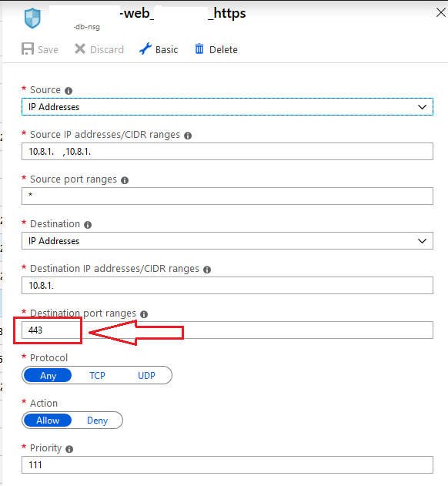Select the TCP protocol option
This screenshot has height=486, width=448.
coord(97,375)
